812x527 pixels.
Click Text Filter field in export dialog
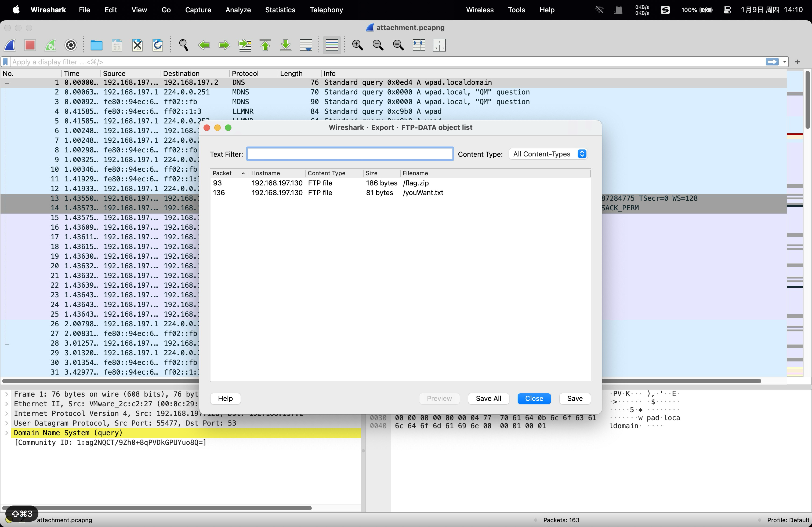pos(350,154)
